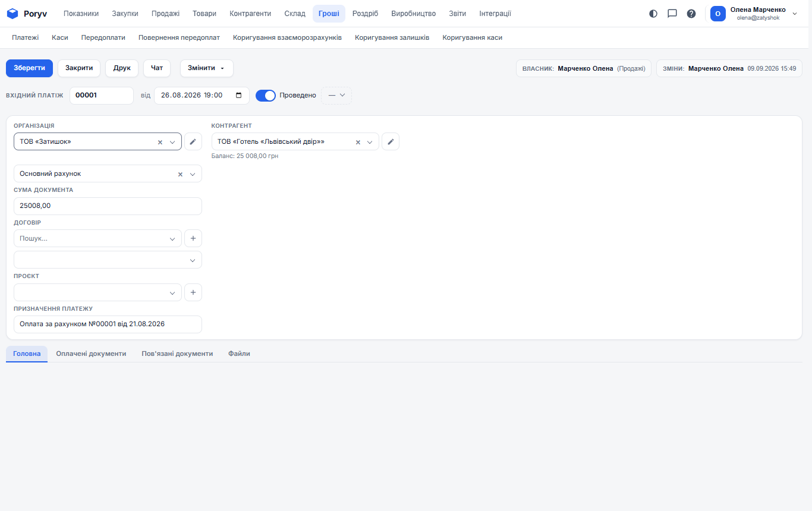Click the Призначення платежу text field
Screen dimensions: 812x511
pos(108,324)
